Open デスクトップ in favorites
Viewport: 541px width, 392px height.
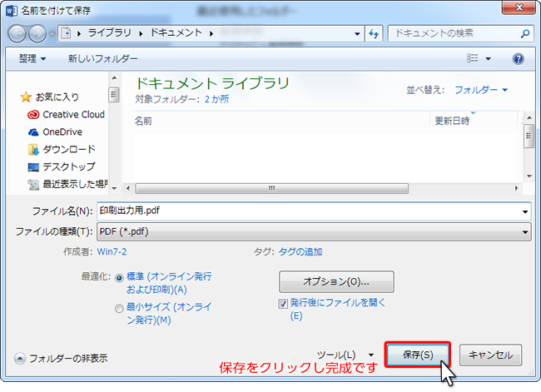tap(62, 166)
